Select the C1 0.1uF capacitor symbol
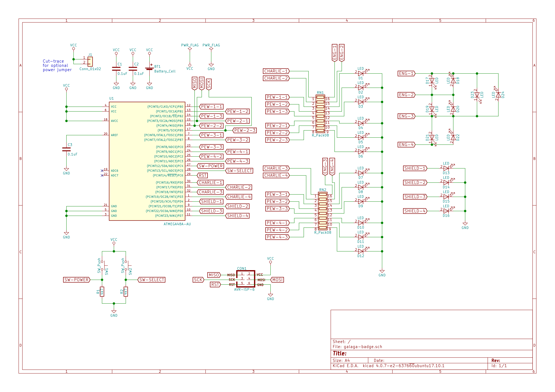The image size is (555, 392). click(116, 69)
